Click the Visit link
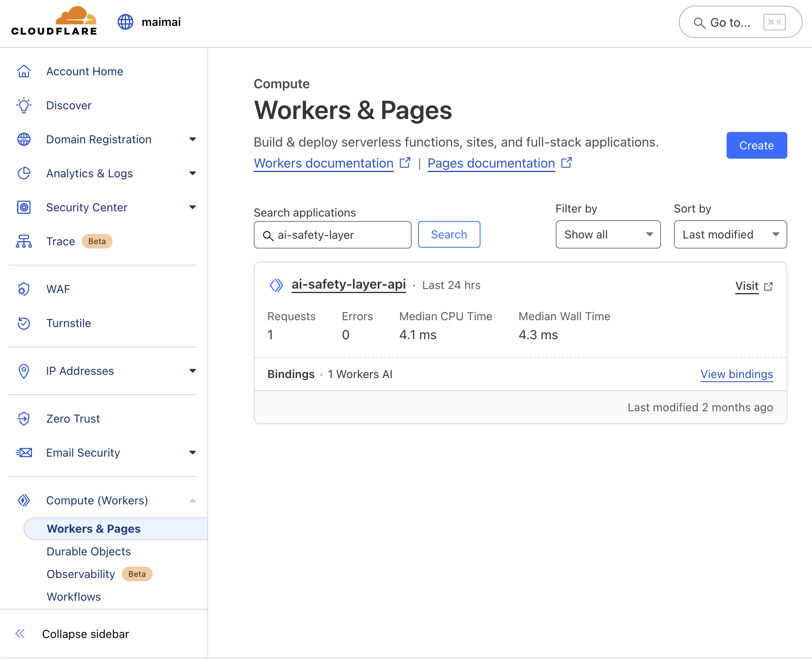The width and height of the screenshot is (812, 659). [747, 286]
